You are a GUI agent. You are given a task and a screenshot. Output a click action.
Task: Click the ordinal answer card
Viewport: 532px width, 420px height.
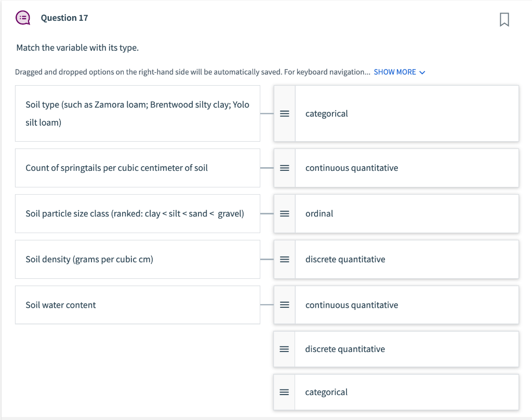396,213
